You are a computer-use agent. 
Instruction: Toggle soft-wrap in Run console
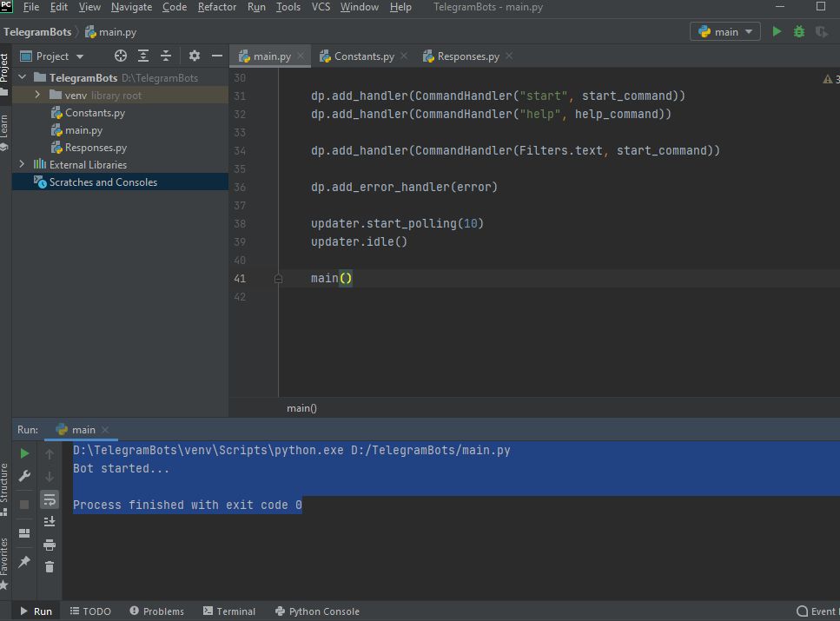pos(50,499)
